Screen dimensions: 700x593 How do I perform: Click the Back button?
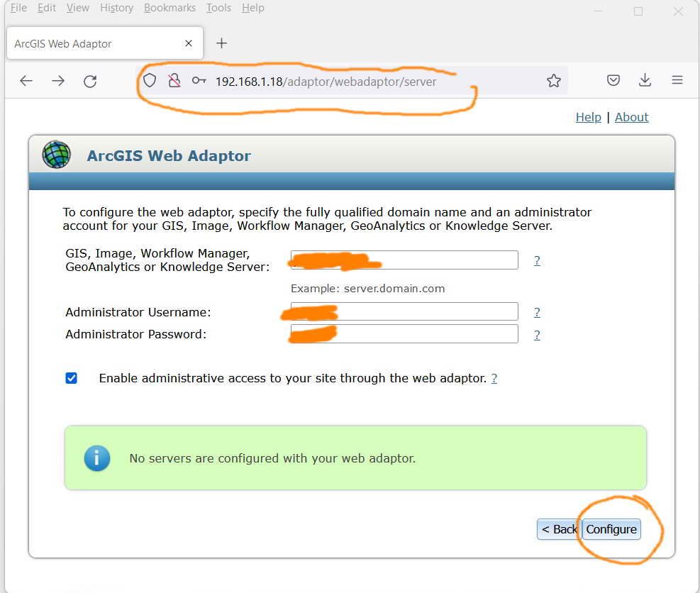(x=560, y=529)
